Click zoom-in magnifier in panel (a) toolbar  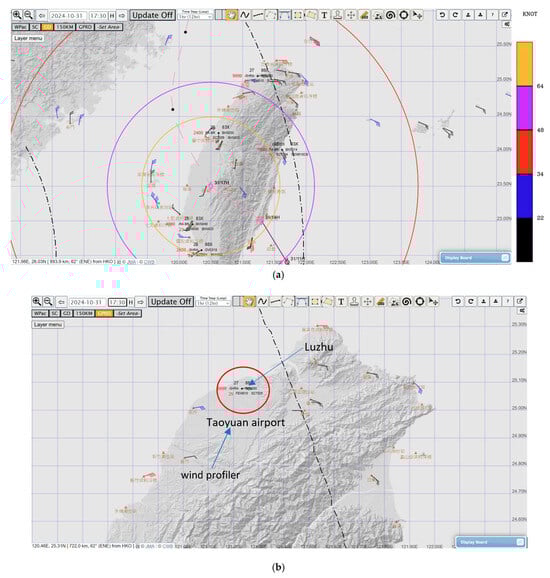click(x=17, y=15)
